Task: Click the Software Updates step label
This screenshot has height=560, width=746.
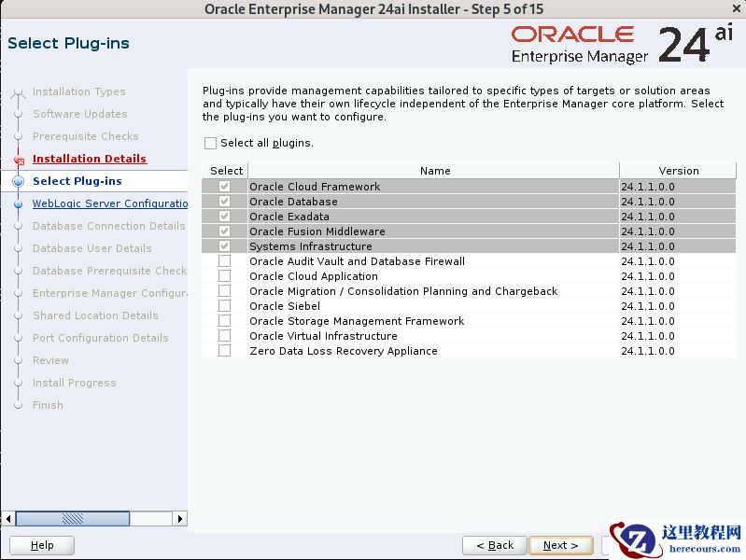Action: click(80, 114)
